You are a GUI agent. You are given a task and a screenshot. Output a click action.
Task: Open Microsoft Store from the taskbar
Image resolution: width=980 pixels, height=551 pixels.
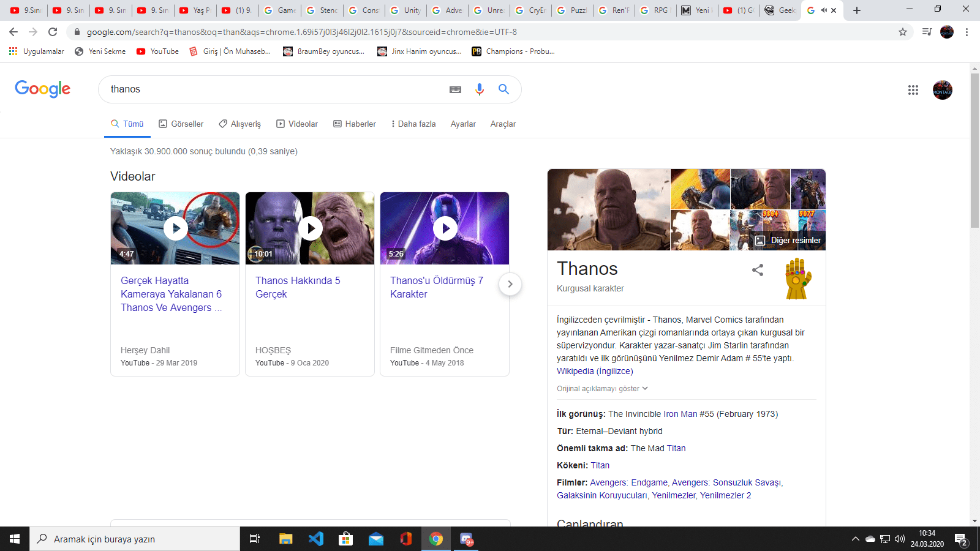tap(346, 539)
